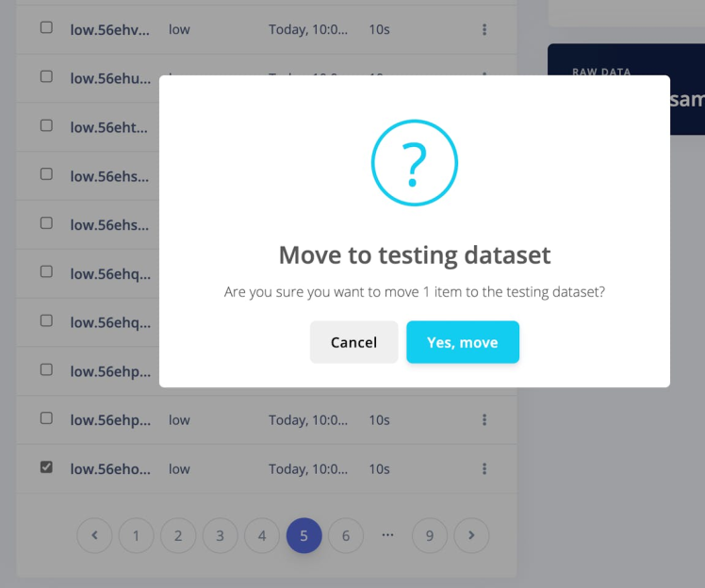Image resolution: width=705 pixels, height=588 pixels.
Task: Open the last page, number 9
Action: pyautogui.click(x=430, y=536)
